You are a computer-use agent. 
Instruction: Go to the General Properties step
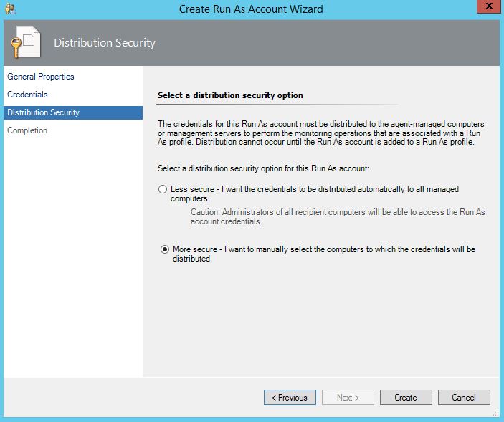pos(41,77)
